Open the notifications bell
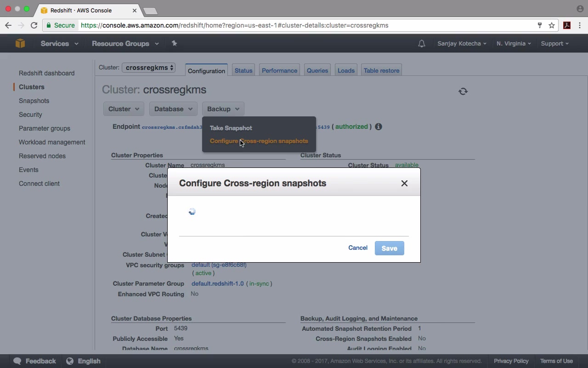Screen dimensions: 588x368 421,44
